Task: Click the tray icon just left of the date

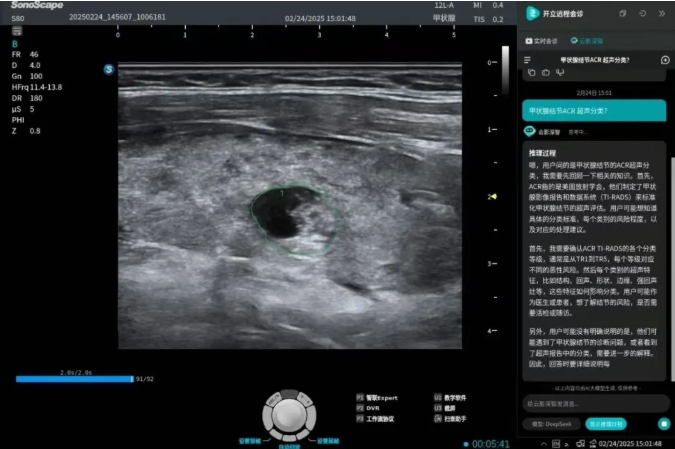Action: tap(592, 443)
